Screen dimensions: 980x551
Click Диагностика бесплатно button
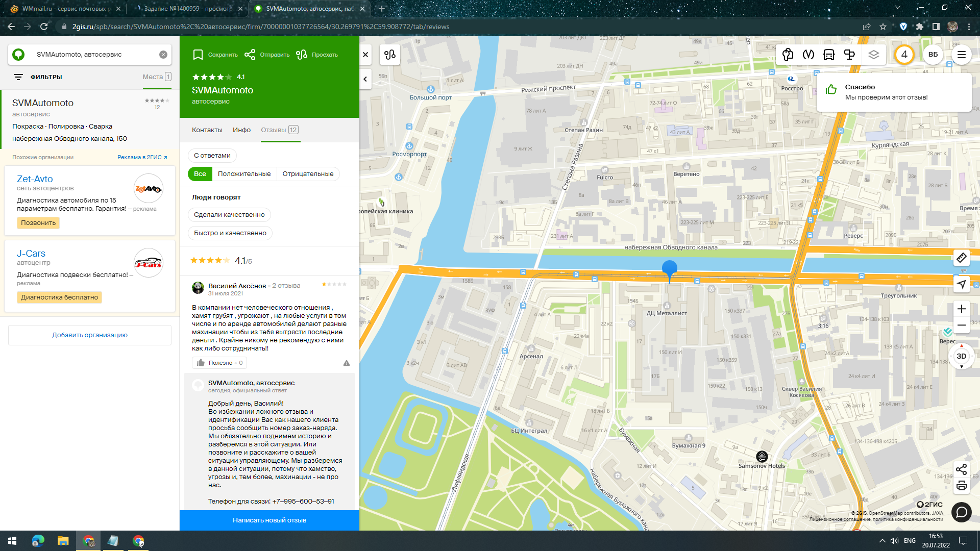pos(60,297)
